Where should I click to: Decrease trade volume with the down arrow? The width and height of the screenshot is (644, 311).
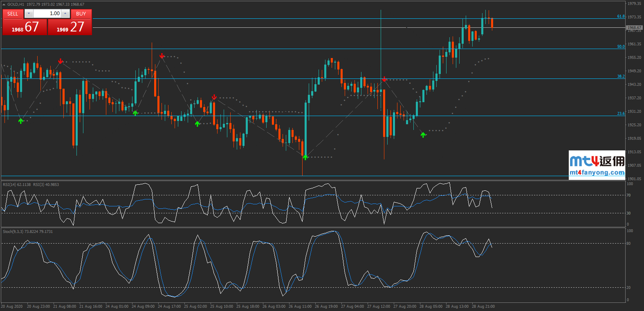click(x=29, y=14)
